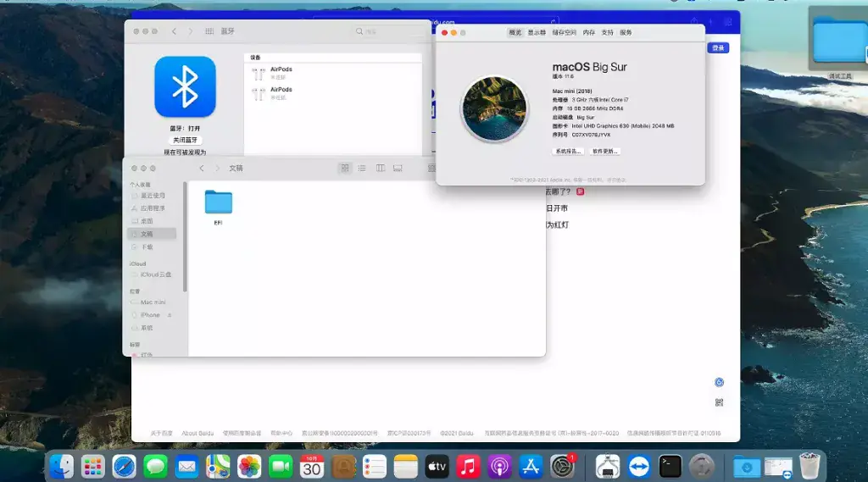868x482 pixels.
Task: Switch to 显示器 tab
Action: 537,33
